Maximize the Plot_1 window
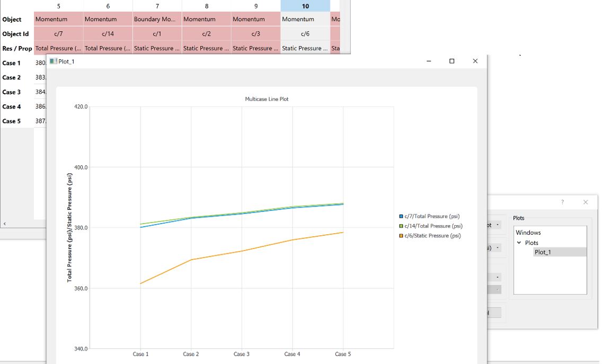This screenshot has height=364, width=602. pyautogui.click(x=451, y=61)
